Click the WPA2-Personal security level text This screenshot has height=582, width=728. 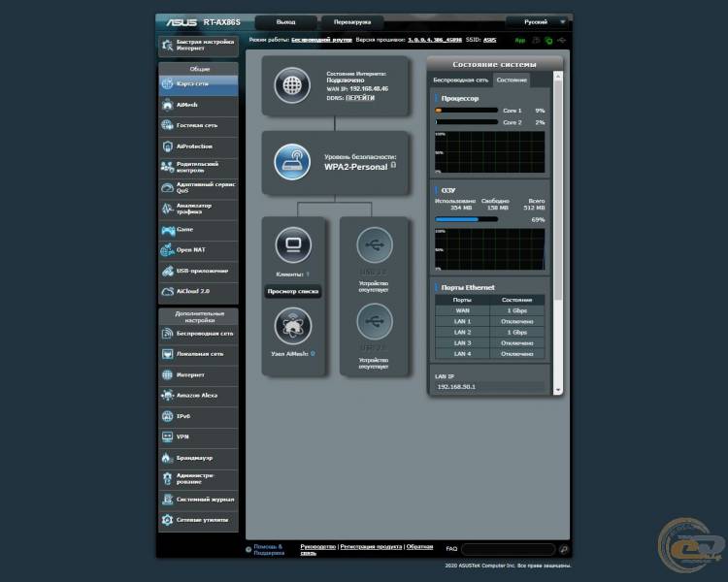(355, 167)
